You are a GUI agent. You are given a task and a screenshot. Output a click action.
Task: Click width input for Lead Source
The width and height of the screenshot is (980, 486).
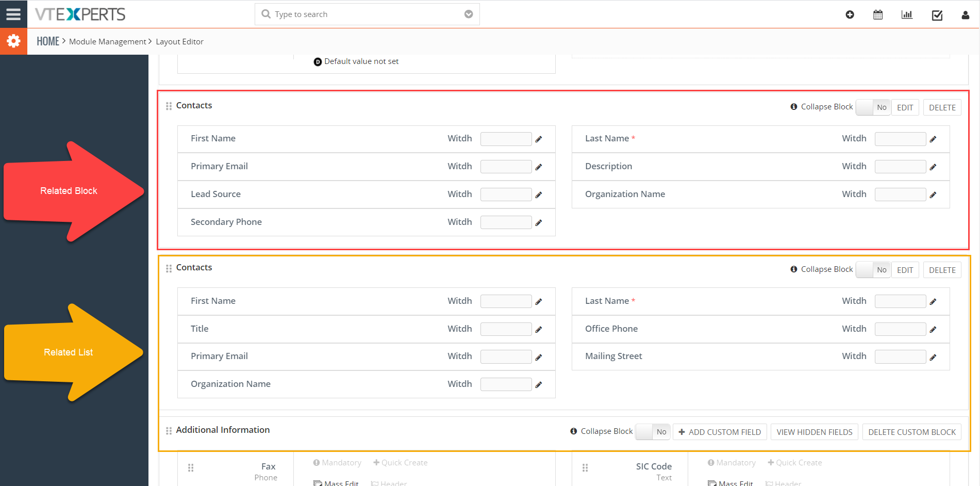[506, 195]
